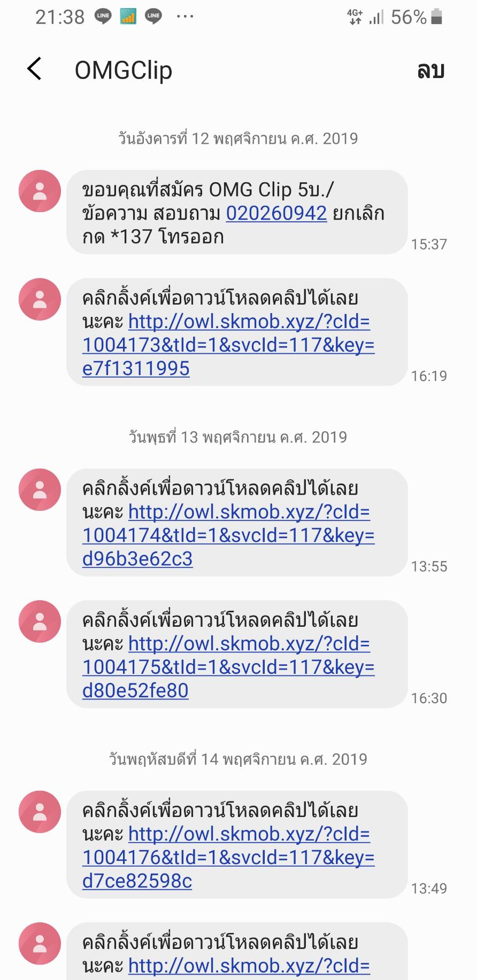This screenshot has height=980, width=477.
Task: Tap sender avatar of 16:30 message
Action: coord(40,621)
